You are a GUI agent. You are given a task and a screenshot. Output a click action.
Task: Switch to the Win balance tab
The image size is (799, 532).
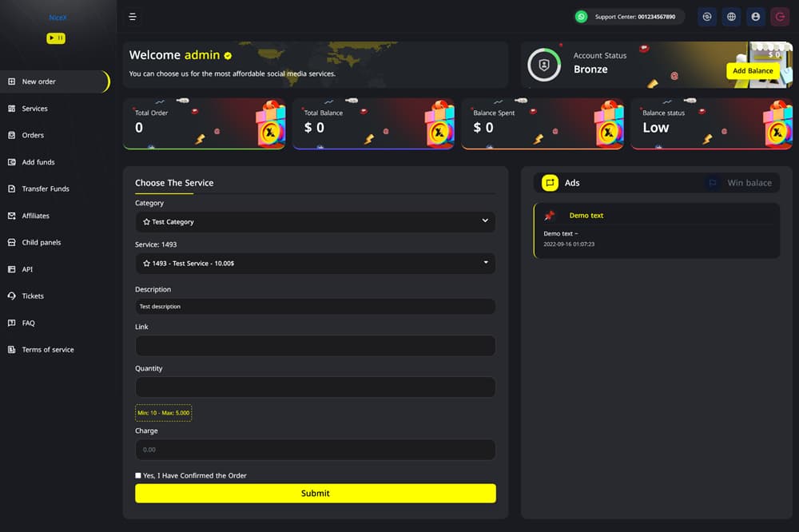click(x=741, y=183)
